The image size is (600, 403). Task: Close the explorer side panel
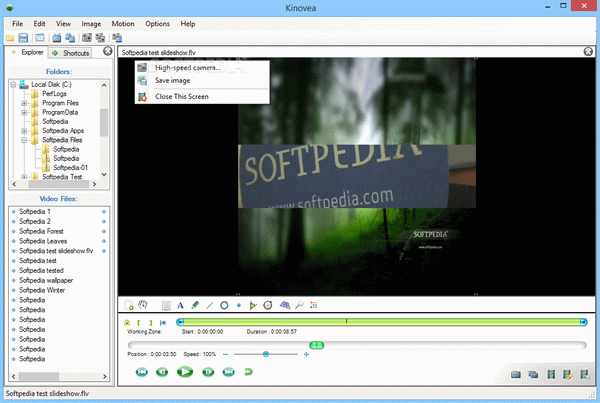tap(108, 51)
